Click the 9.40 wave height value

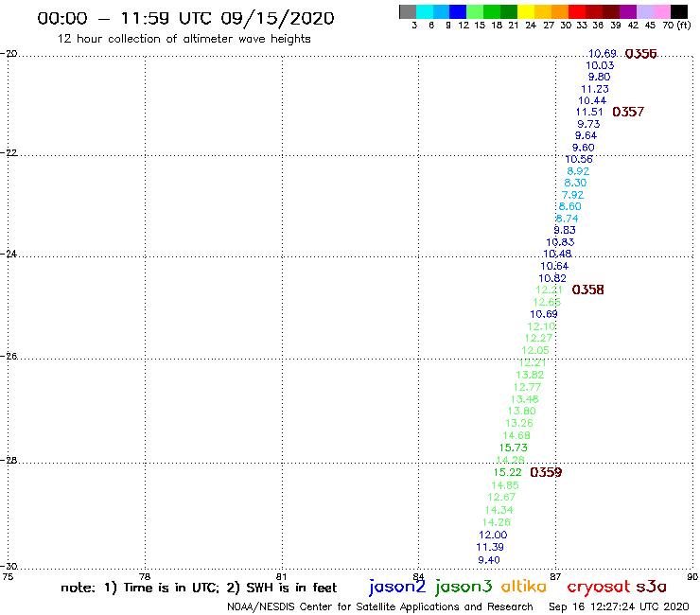[x=489, y=560]
